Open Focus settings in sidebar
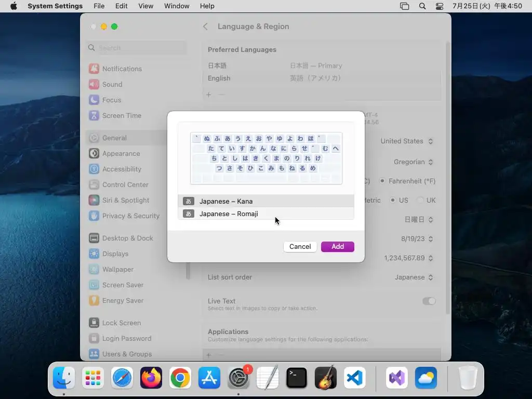This screenshot has height=399, width=532. tap(111, 100)
